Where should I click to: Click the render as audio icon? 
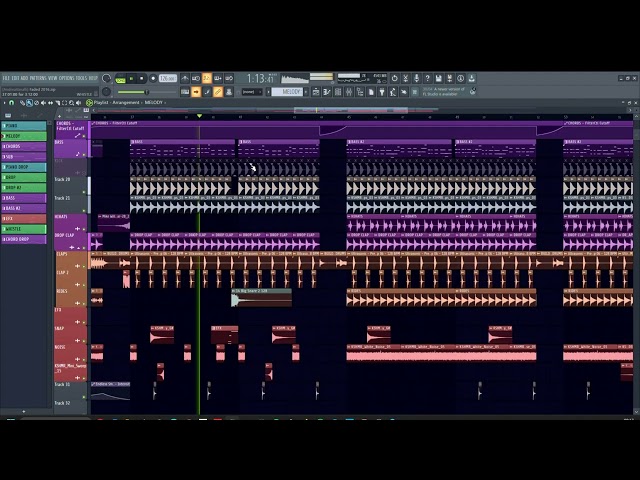[x=449, y=78]
